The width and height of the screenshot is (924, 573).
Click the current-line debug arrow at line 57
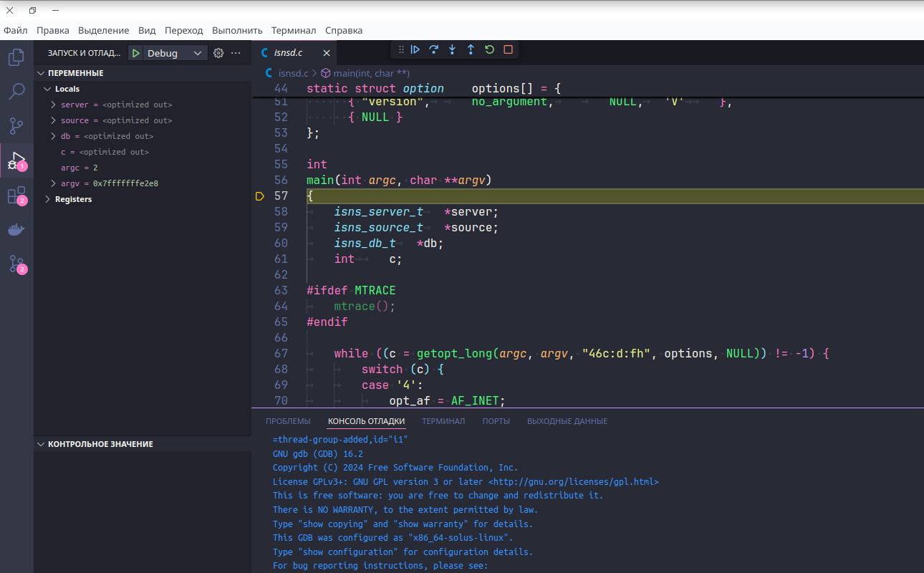click(260, 196)
